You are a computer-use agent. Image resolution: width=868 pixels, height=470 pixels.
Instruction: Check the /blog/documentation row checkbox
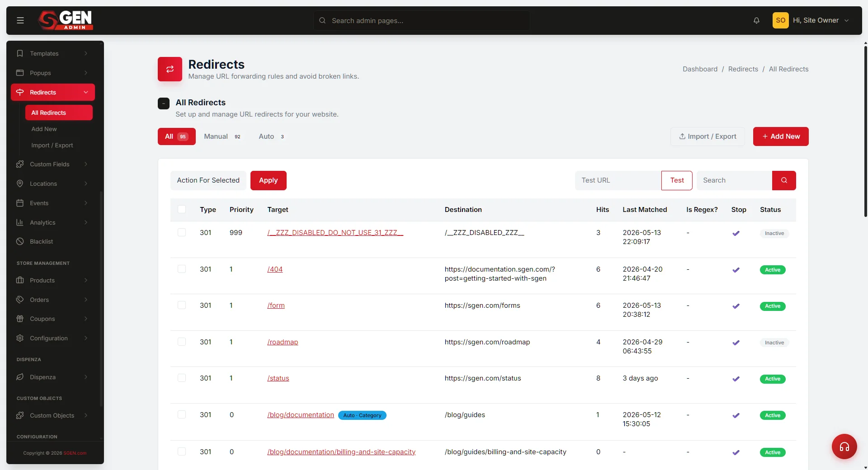[182, 414]
